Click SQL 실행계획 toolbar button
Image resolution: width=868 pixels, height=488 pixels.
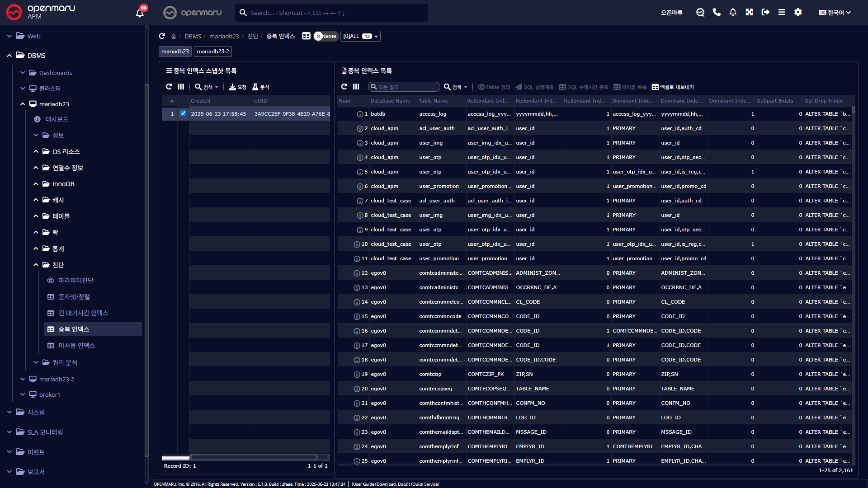[x=534, y=87]
